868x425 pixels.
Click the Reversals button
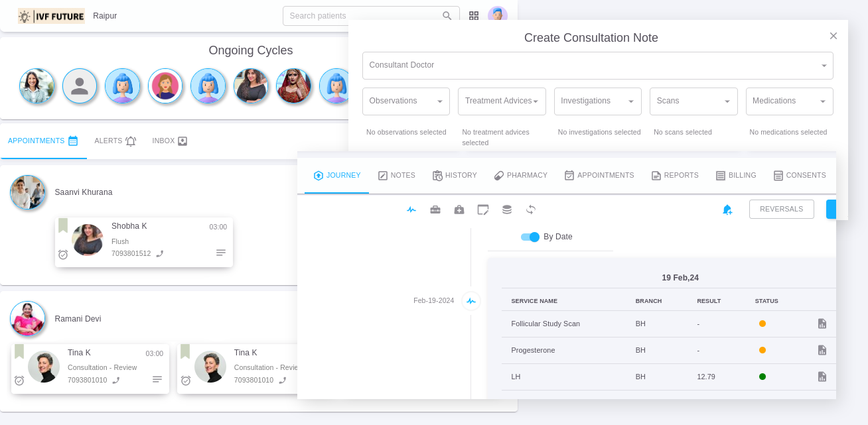(781, 210)
